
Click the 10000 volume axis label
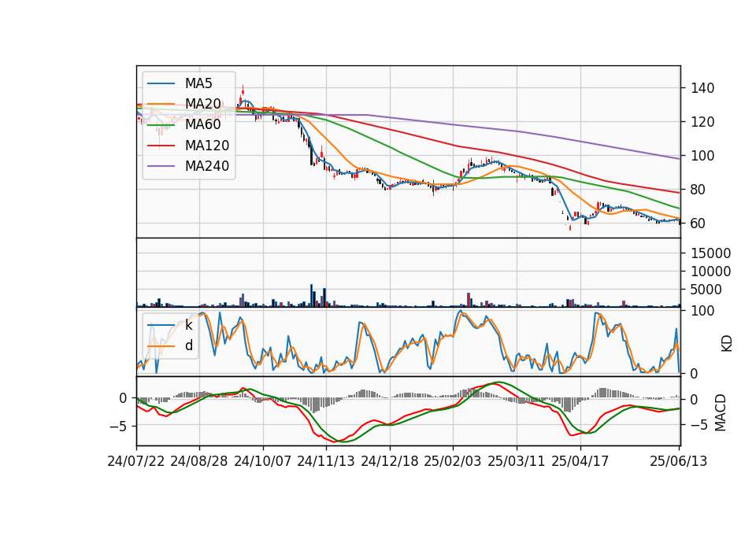coord(710,271)
